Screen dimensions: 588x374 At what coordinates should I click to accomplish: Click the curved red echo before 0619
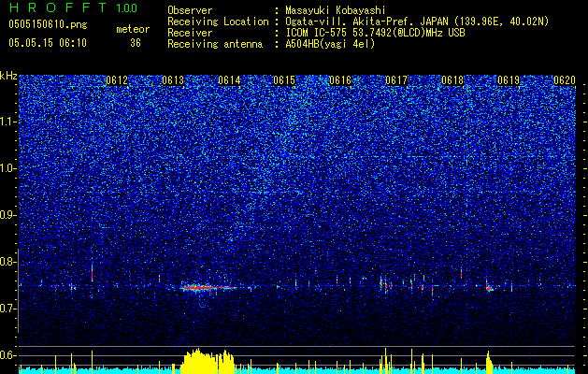489,288
